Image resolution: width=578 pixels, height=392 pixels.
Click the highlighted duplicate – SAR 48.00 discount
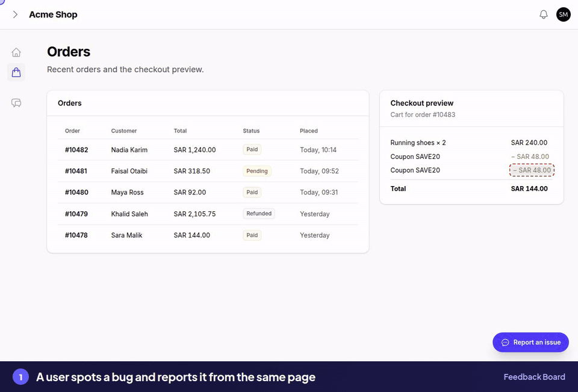pos(532,170)
